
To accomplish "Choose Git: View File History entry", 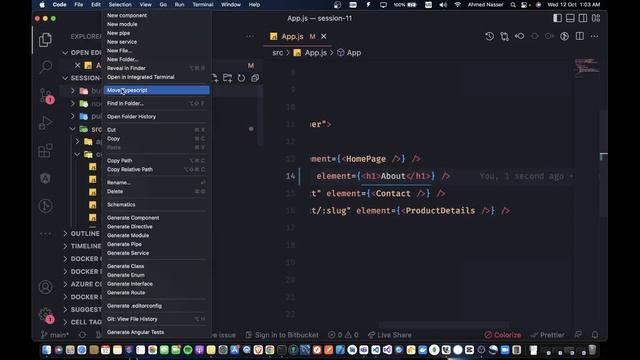I will point(156,319).
